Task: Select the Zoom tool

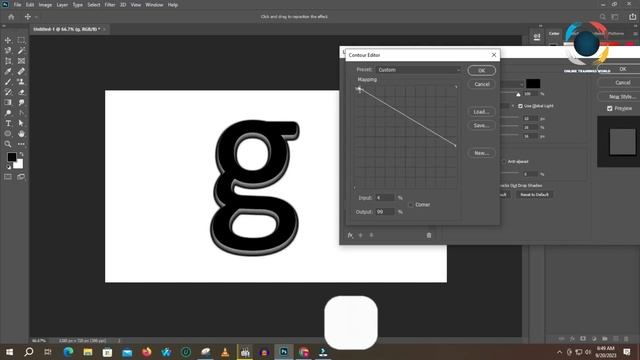Action: (8, 144)
